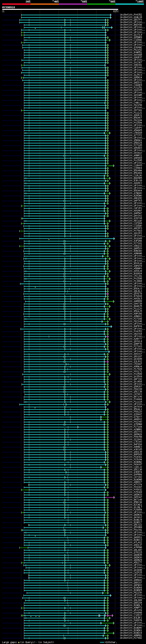Open hit UniRef100_Q95NR9
Image resolution: width=146 pixels, height=644 pixels.
pos(131,37)
